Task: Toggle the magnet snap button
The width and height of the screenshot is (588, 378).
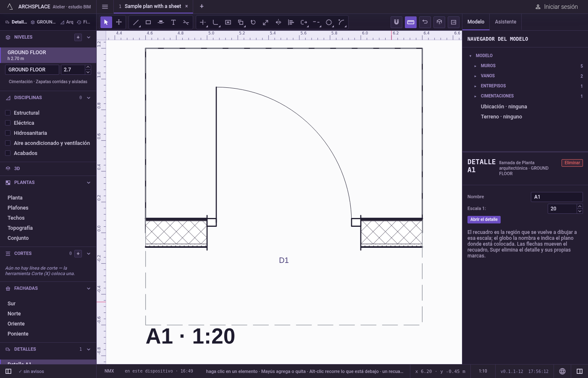Action: point(396,22)
